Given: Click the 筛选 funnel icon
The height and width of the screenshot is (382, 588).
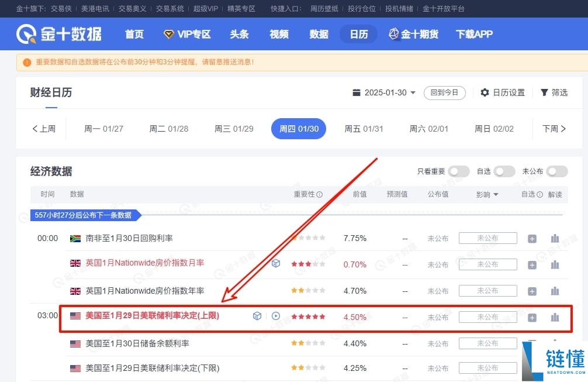Looking at the screenshot, I should coord(544,92).
